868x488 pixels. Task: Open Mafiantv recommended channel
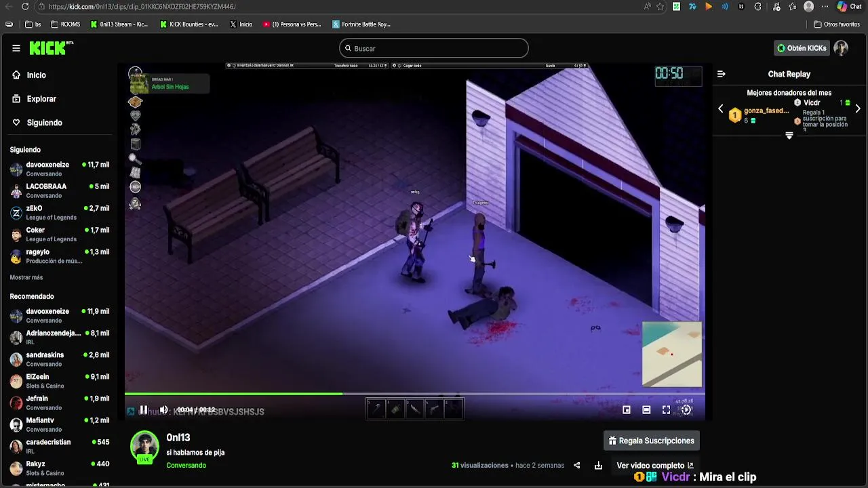[x=60, y=424]
